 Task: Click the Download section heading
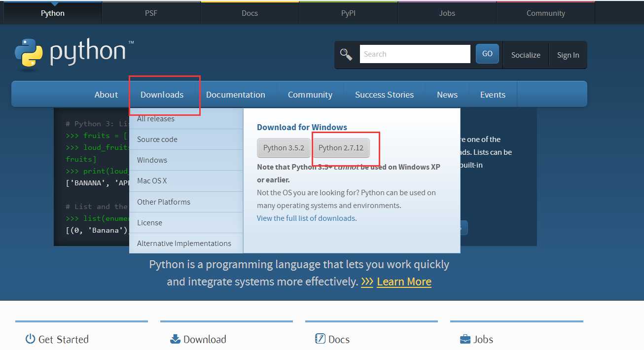pyautogui.click(x=205, y=339)
